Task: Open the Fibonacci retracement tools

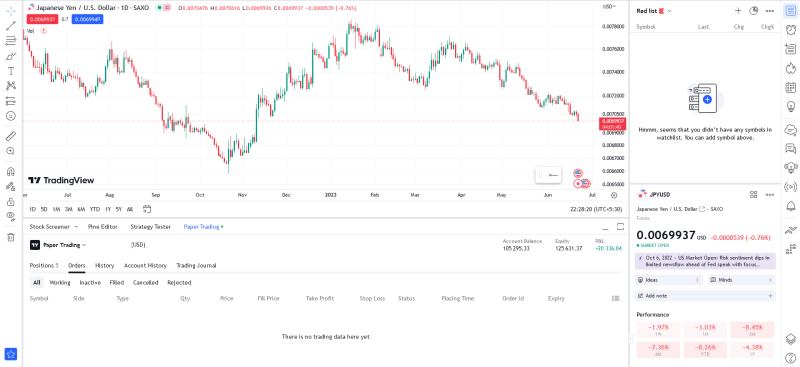Action: click(11, 41)
